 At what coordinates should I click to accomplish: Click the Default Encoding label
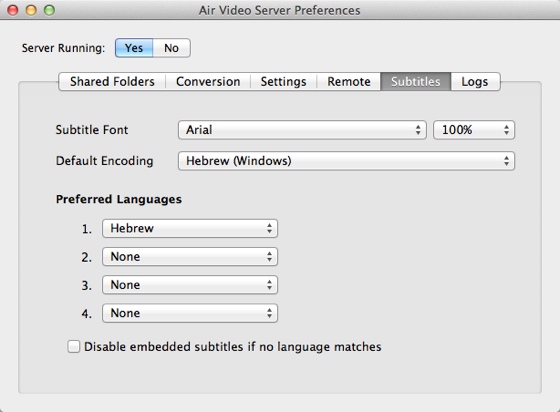[x=105, y=161]
